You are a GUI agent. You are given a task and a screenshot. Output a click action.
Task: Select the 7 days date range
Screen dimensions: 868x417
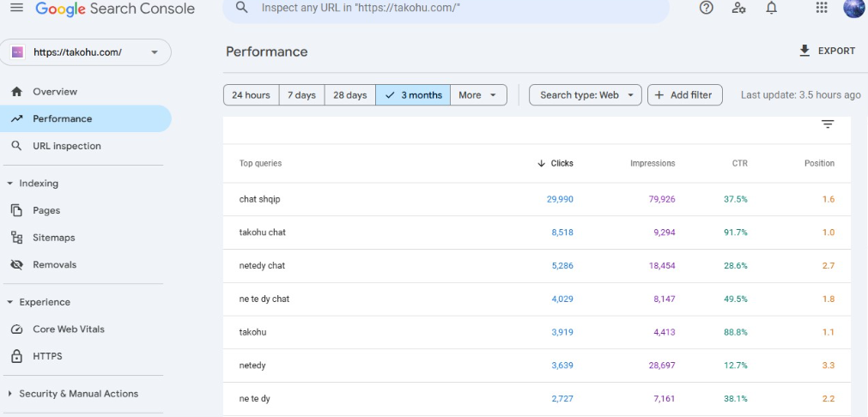301,95
